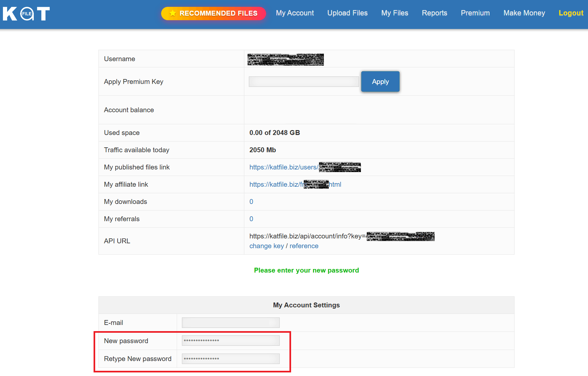The height and width of the screenshot is (376, 588).
Task: Open my affiliate link
Action: (x=295, y=184)
